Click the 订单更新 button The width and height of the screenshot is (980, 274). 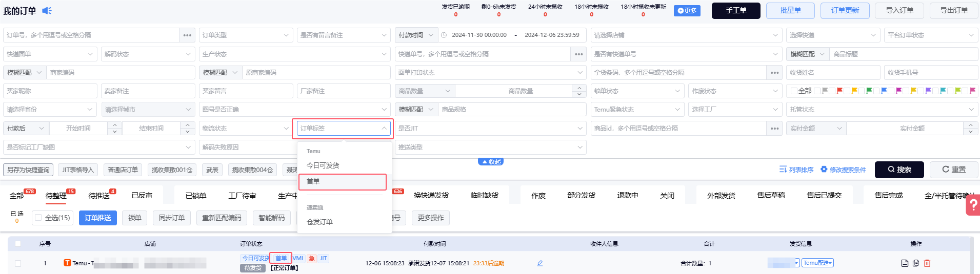(x=845, y=10)
